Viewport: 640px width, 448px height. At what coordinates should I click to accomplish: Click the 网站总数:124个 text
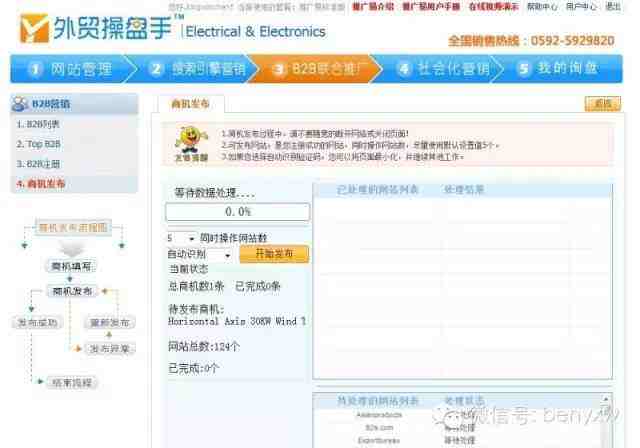click(204, 347)
